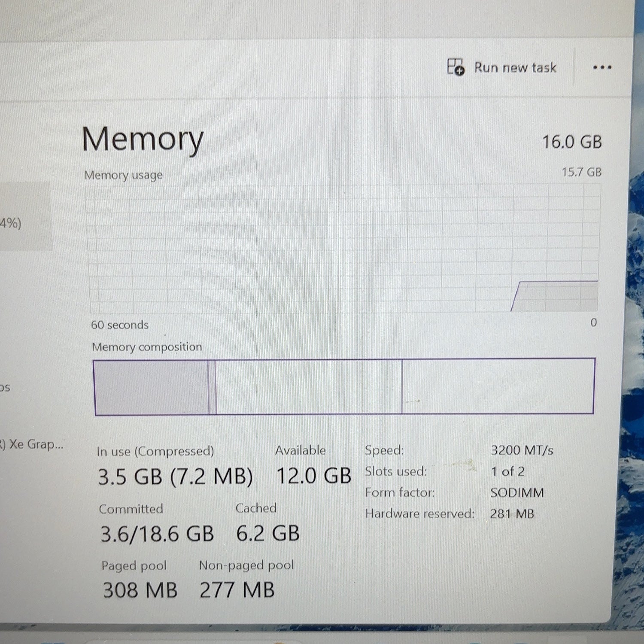Click the 16.0 GB total memory value

[x=572, y=142]
